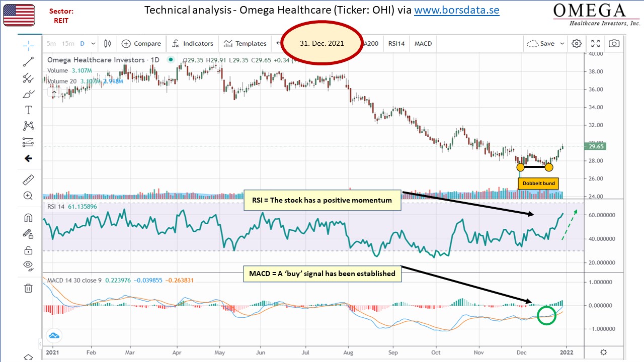Viewport: 644px width, 362px height.
Task: Open chart settings gear icon
Action: (x=577, y=44)
